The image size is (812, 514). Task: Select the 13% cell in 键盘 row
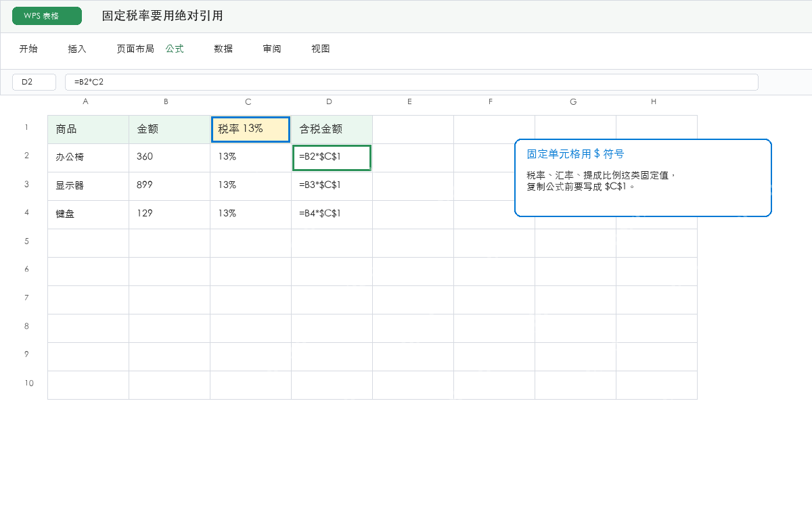click(x=251, y=214)
